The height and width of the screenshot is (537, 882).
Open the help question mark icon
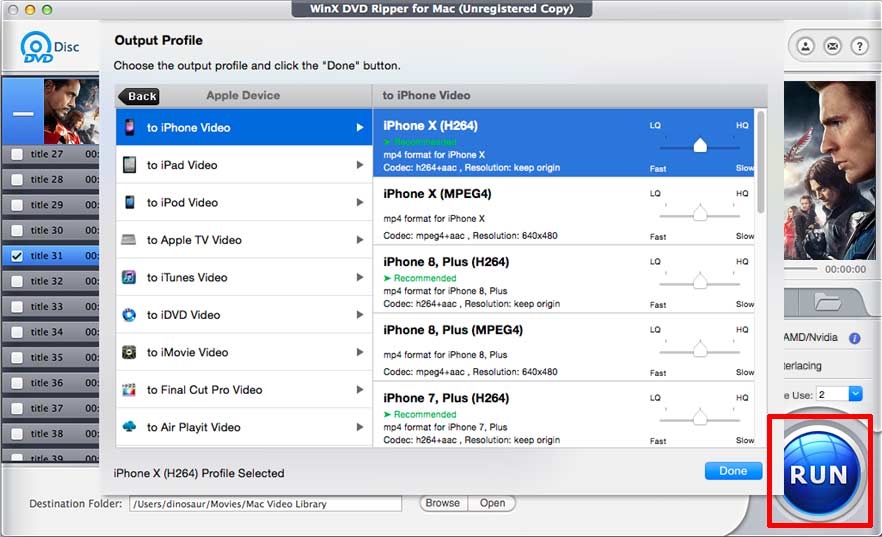coord(860,46)
